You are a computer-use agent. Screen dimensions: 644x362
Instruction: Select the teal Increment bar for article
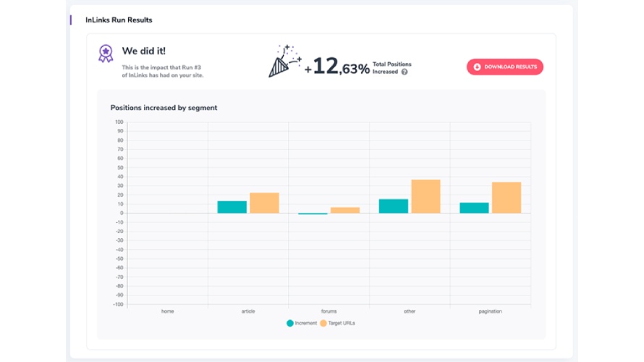[232, 207]
